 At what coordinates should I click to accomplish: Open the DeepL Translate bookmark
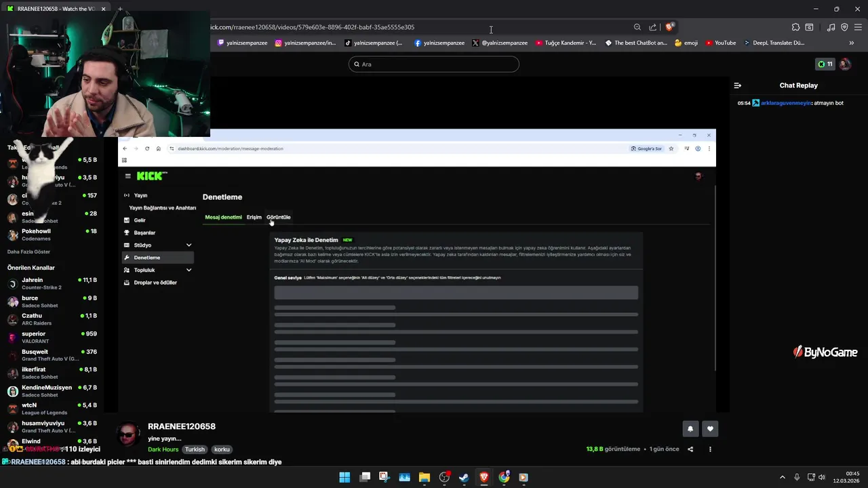(x=774, y=43)
